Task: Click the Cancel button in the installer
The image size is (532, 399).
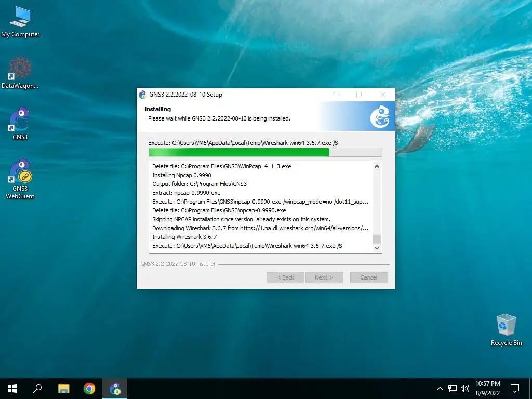Action: pos(369,277)
